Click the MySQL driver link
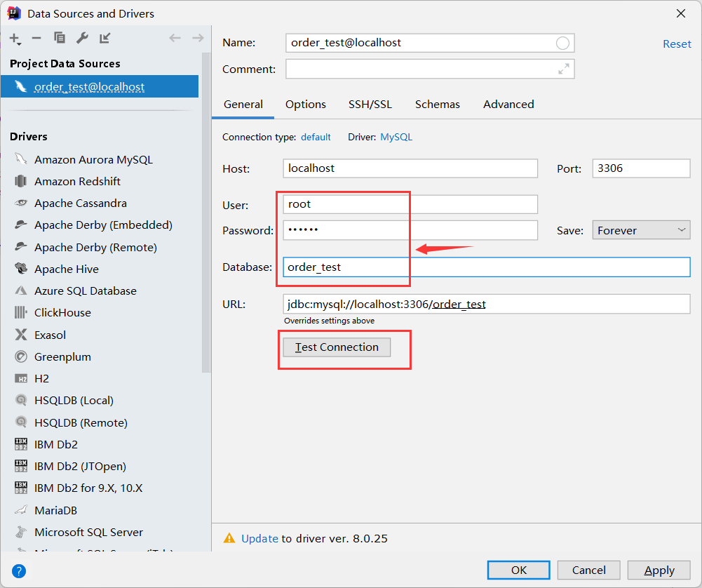702x588 pixels. [396, 137]
